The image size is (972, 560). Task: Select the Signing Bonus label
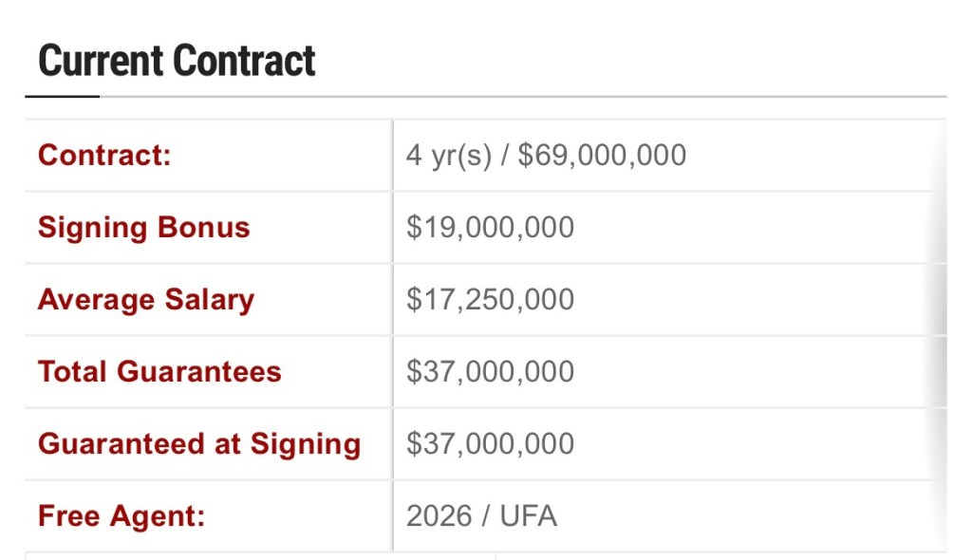click(143, 228)
